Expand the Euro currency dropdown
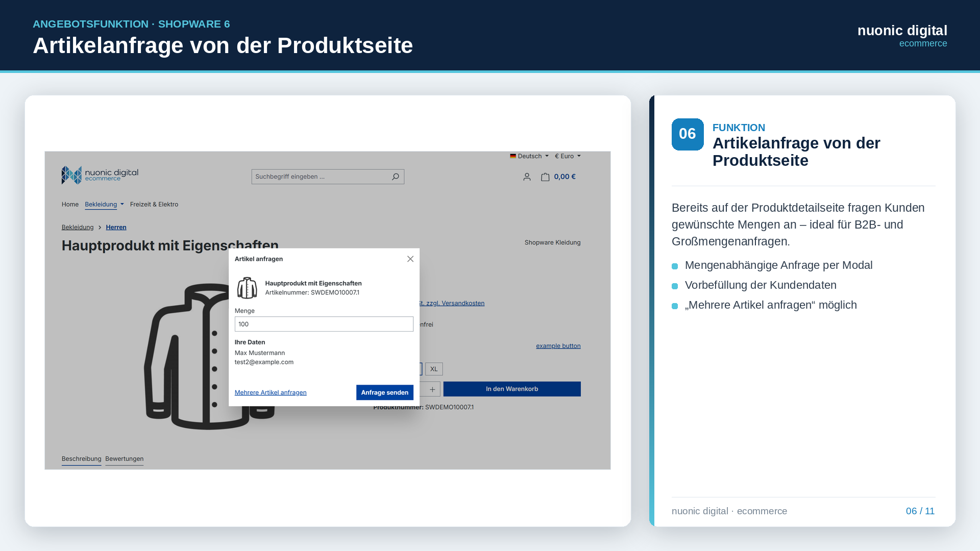 click(x=568, y=156)
